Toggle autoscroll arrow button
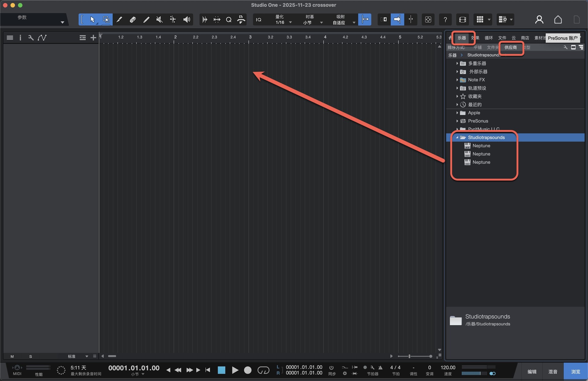This screenshot has width=588, height=381. click(x=397, y=20)
